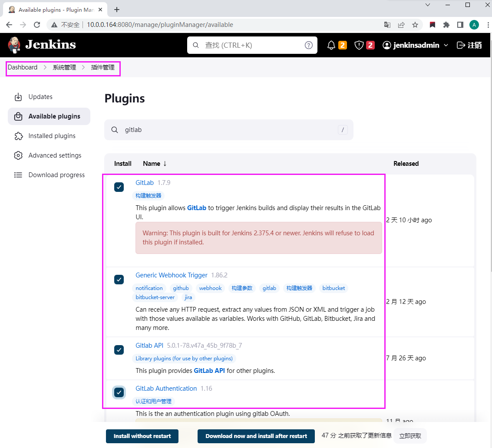Uncheck the GitLab 1.7.9 plugin checkbox
492x448 pixels.
(x=119, y=187)
